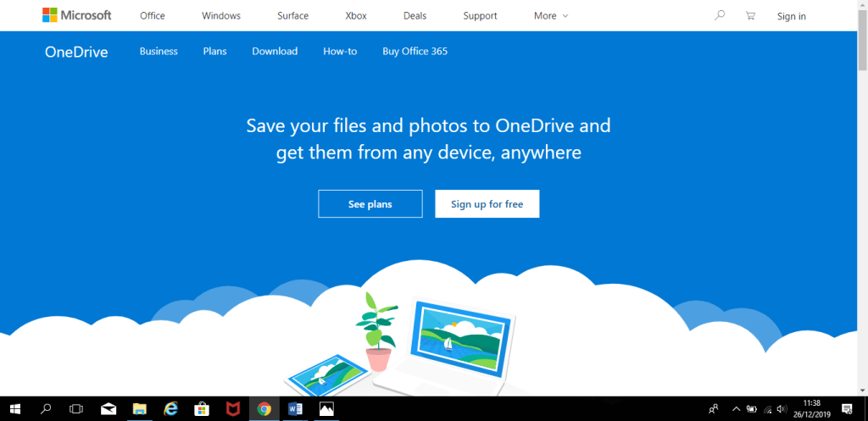Open McAfee from the taskbar
The width and height of the screenshot is (868, 421).
point(232,408)
